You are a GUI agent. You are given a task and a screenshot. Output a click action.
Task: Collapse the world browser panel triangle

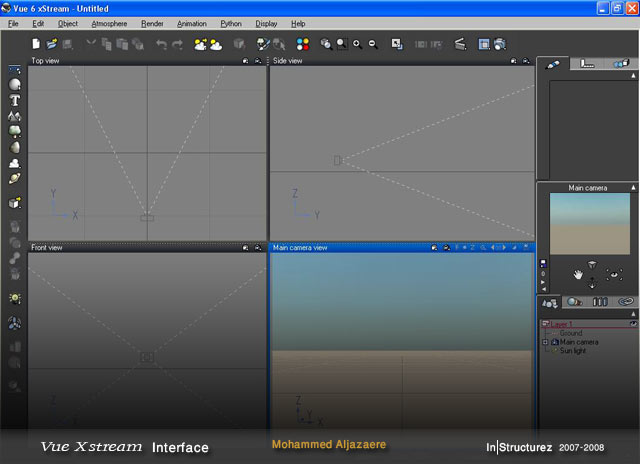pos(633,314)
